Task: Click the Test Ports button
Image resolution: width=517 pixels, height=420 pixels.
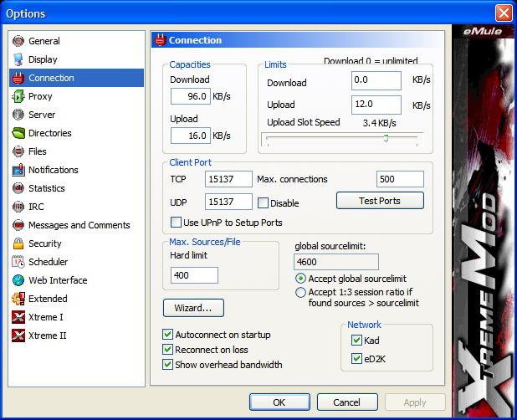Action: click(x=380, y=201)
